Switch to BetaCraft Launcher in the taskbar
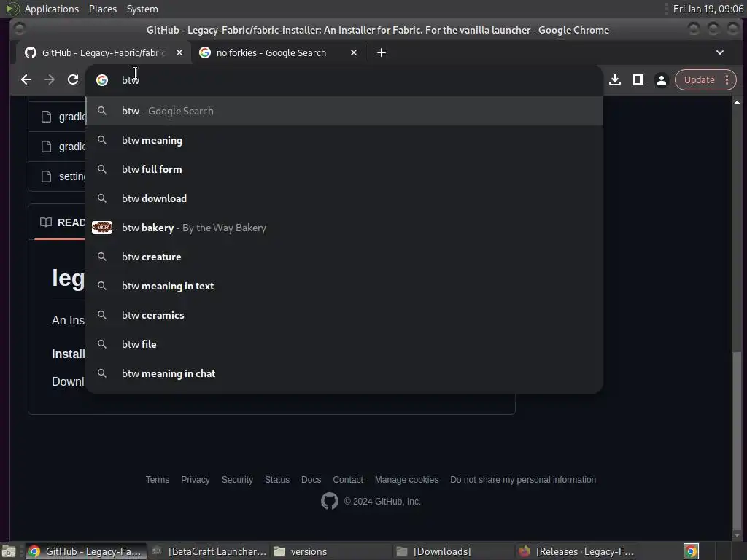The height and width of the screenshot is (560, 747). [x=209, y=551]
